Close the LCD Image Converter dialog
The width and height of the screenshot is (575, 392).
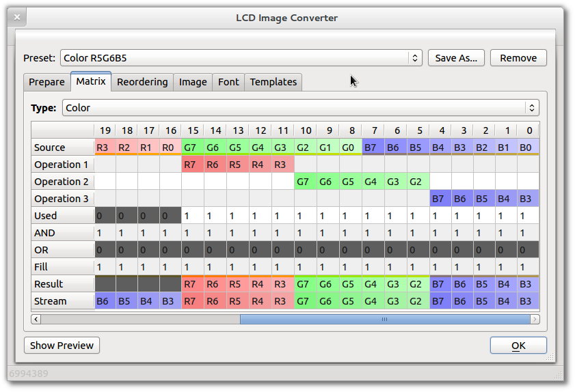pos(17,18)
